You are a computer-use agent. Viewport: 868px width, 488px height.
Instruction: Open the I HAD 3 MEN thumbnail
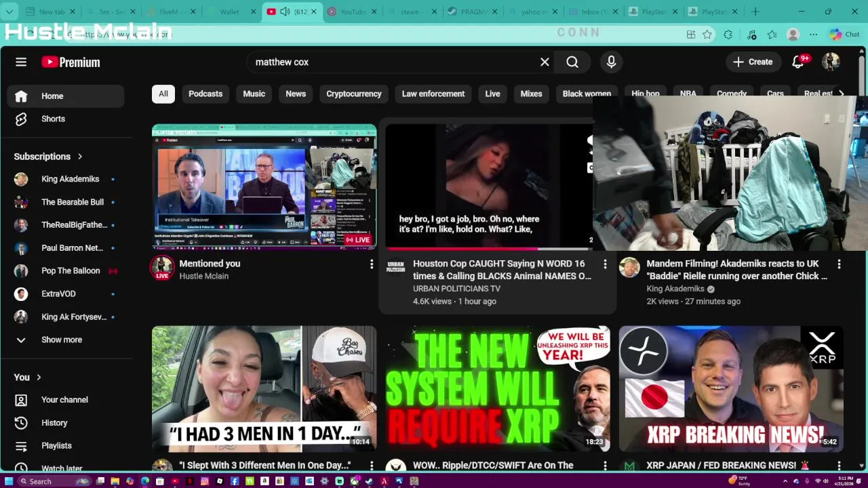[x=264, y=388]
